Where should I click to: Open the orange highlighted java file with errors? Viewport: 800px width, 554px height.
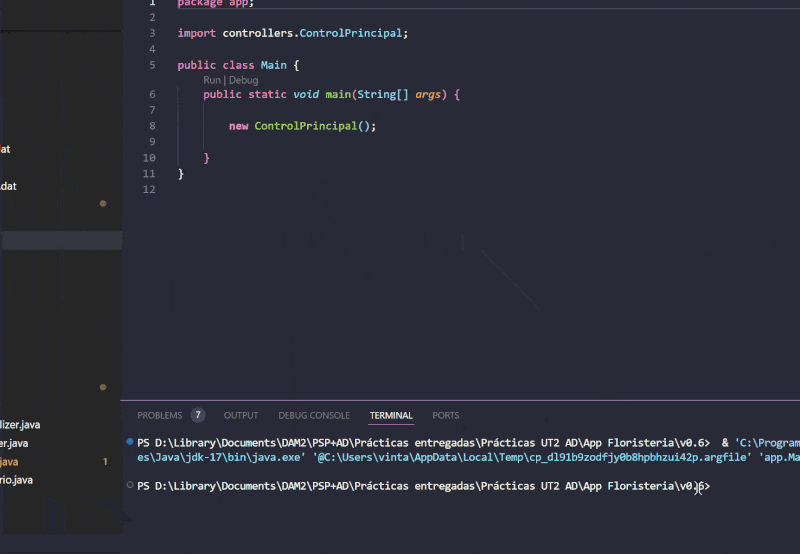(10, 462)
